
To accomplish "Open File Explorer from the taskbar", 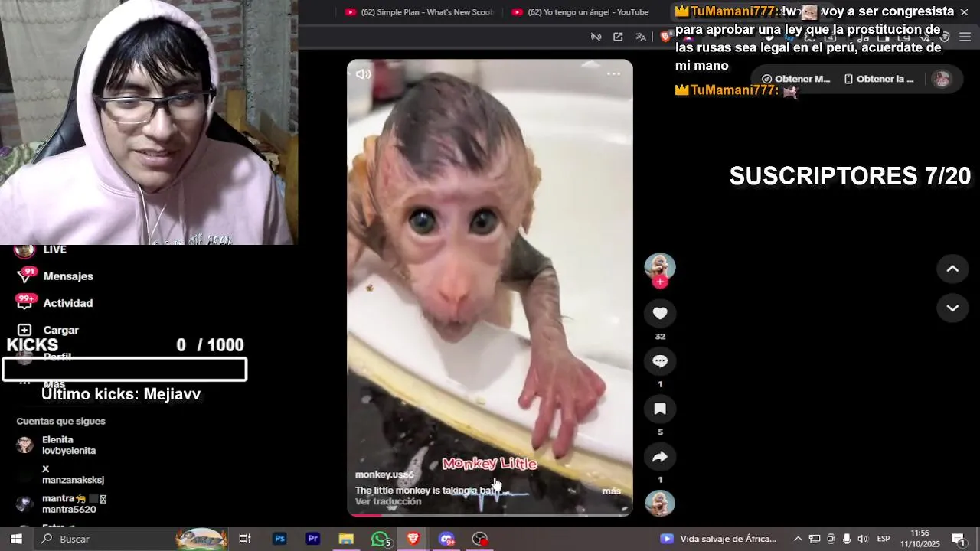I will [346, 539].
